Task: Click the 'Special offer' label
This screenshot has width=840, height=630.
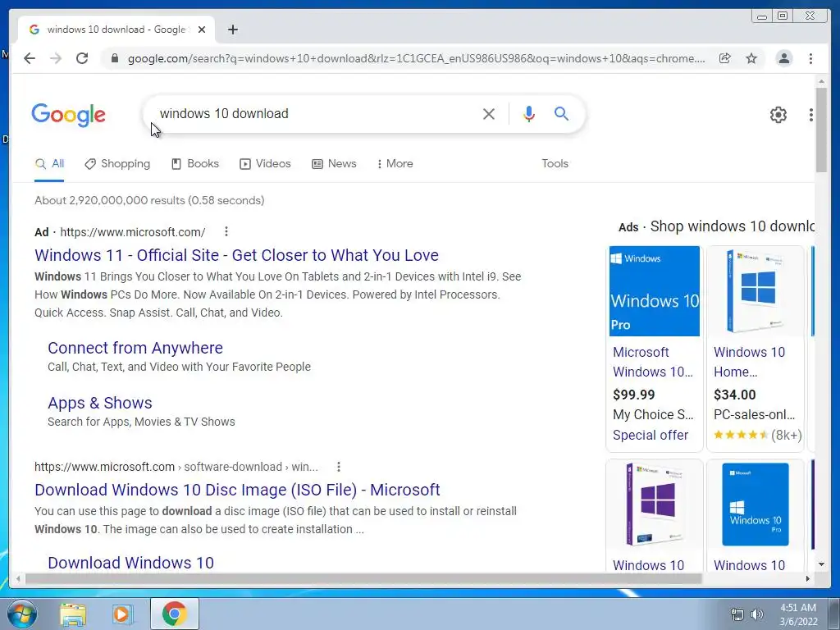Action: pos(651,435)
